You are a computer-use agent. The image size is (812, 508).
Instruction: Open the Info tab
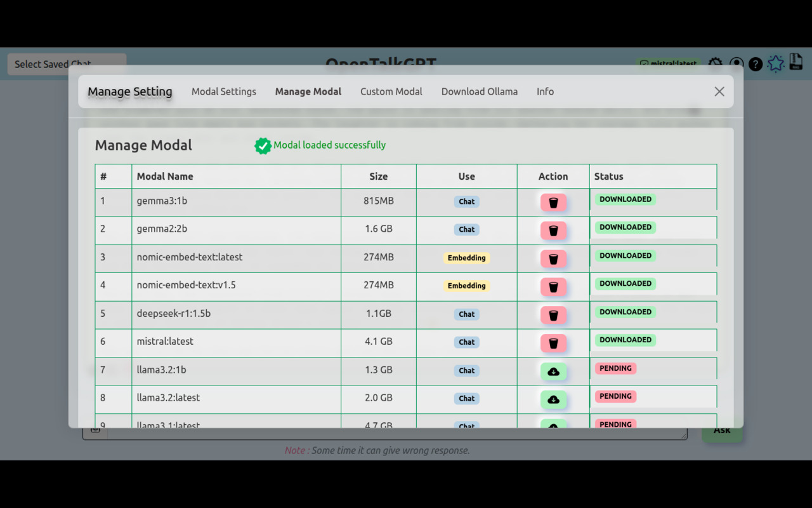545,91
